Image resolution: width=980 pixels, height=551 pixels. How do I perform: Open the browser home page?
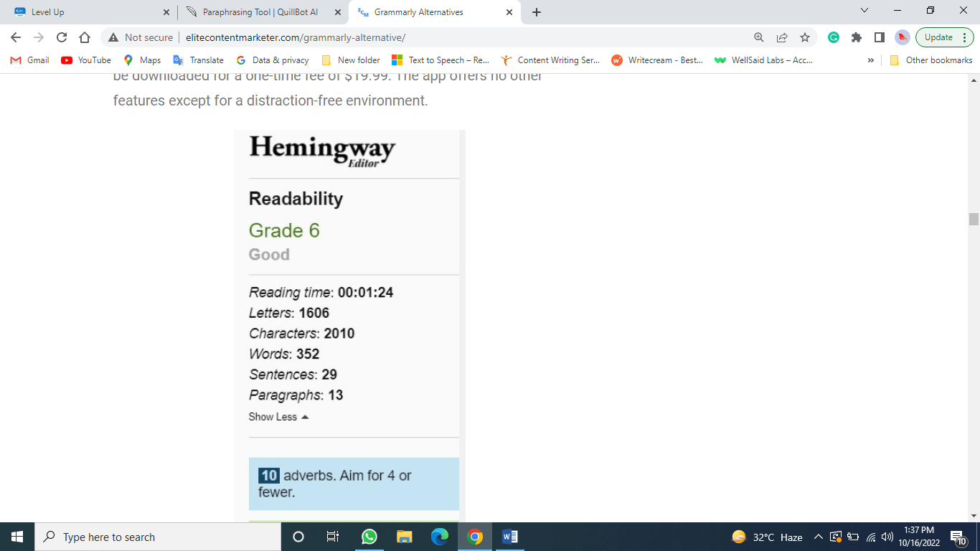tap(85, 37)
